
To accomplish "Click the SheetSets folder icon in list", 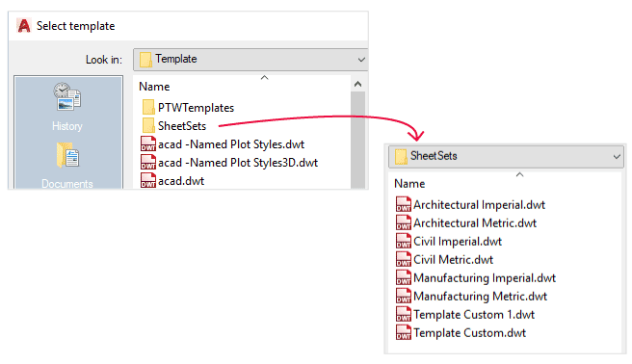I will click(x=148, y=125).
